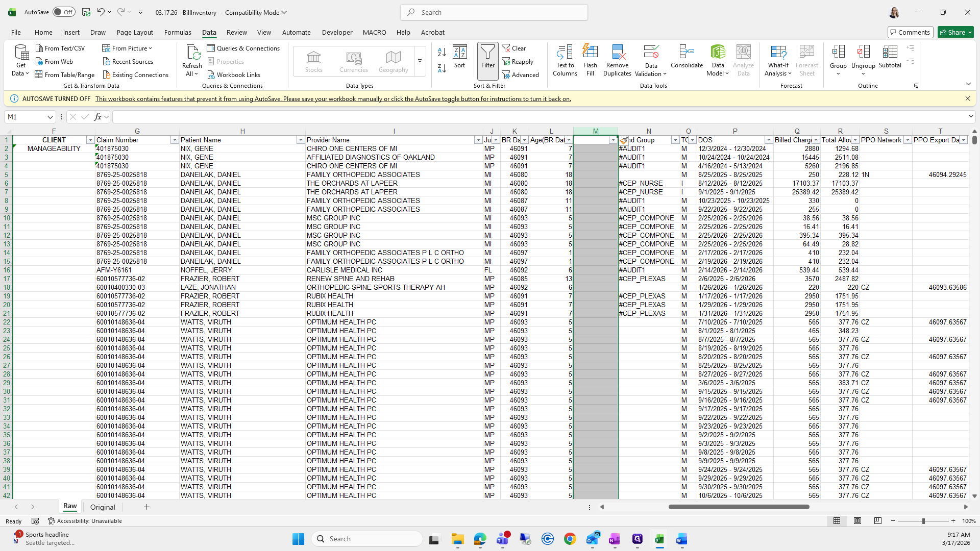
Task: Open Excel from Windows taskbar
Action: [659, 539]
